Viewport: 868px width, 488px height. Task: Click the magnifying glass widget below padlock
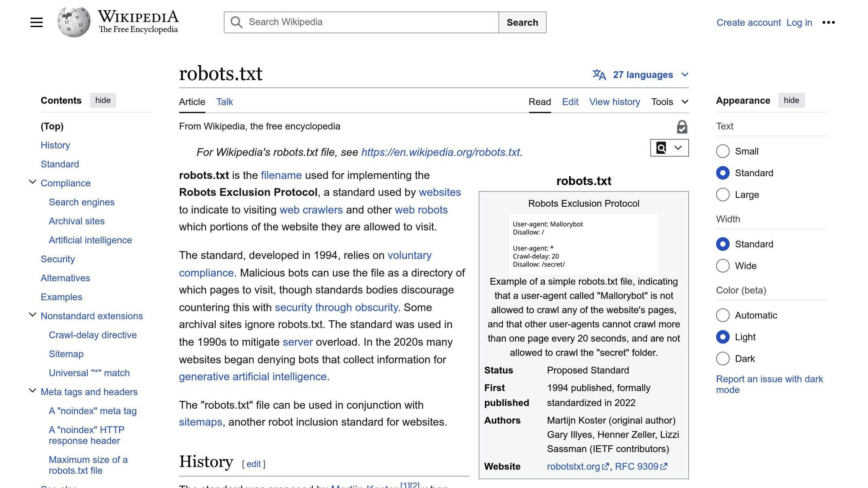tap(661, 148)
